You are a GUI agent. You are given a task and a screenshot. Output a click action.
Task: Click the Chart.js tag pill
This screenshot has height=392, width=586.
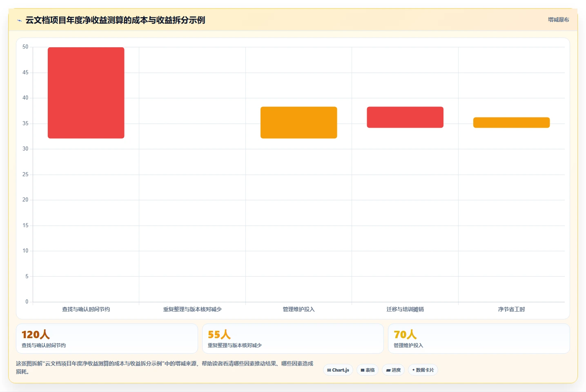pos(338,370)
